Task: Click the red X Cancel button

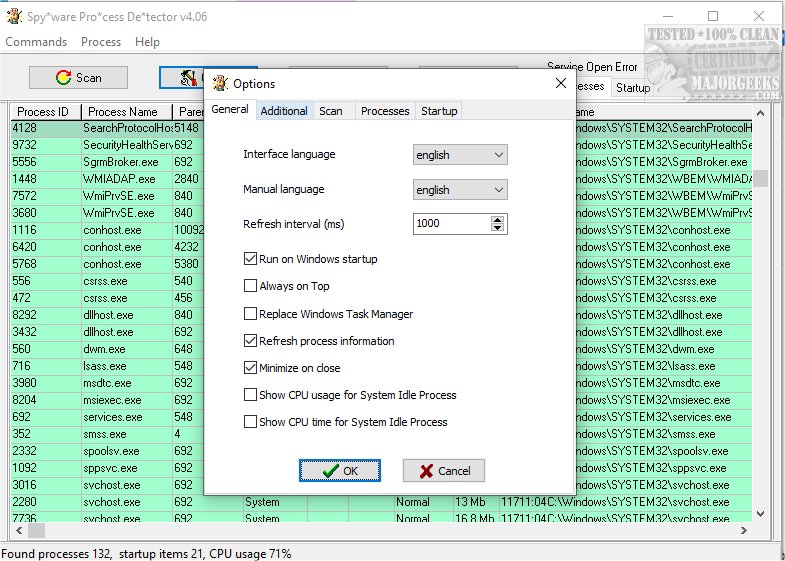Action: pyautogui.click(x=444, y=470)
